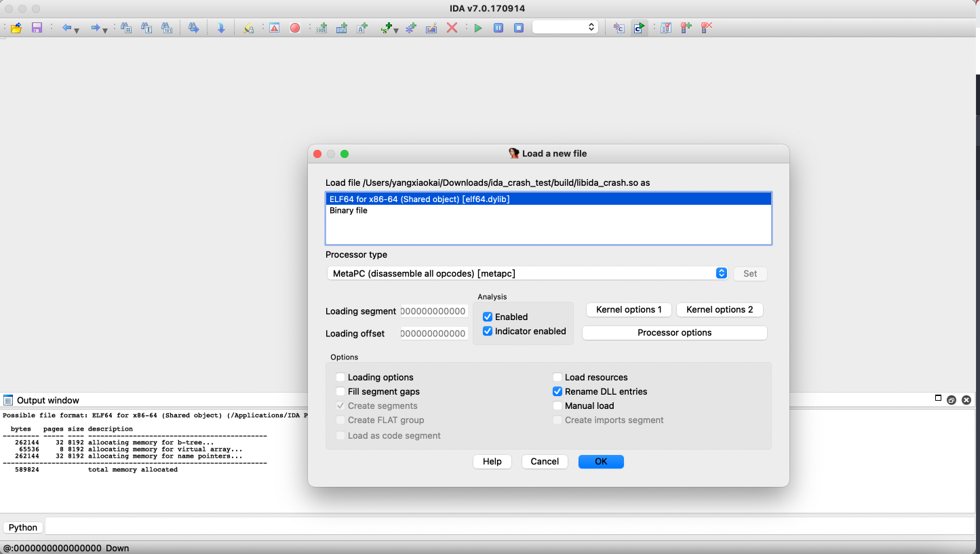Enable Fill segment gaps checkbox
This screenshot has height=554, width=980.
tap(340, 391)
